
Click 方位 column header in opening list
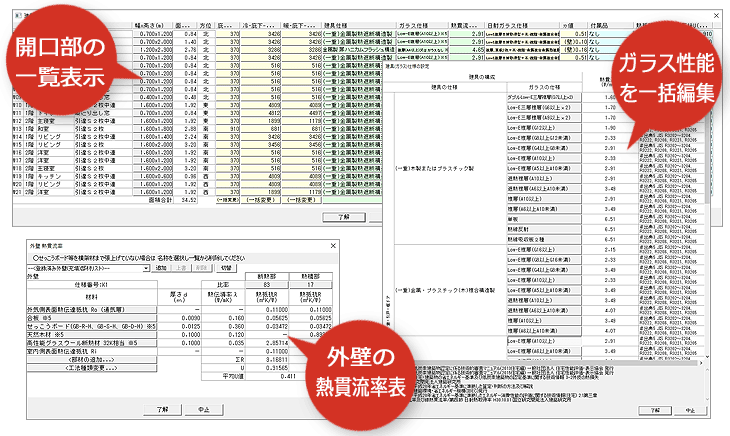coord(205,26)
